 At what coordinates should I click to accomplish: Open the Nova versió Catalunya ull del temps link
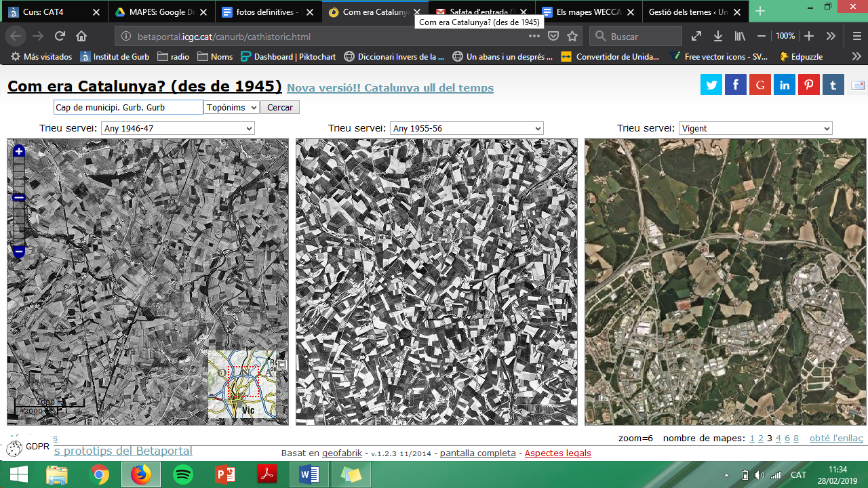pyautogui.click(x=390, y=88)
